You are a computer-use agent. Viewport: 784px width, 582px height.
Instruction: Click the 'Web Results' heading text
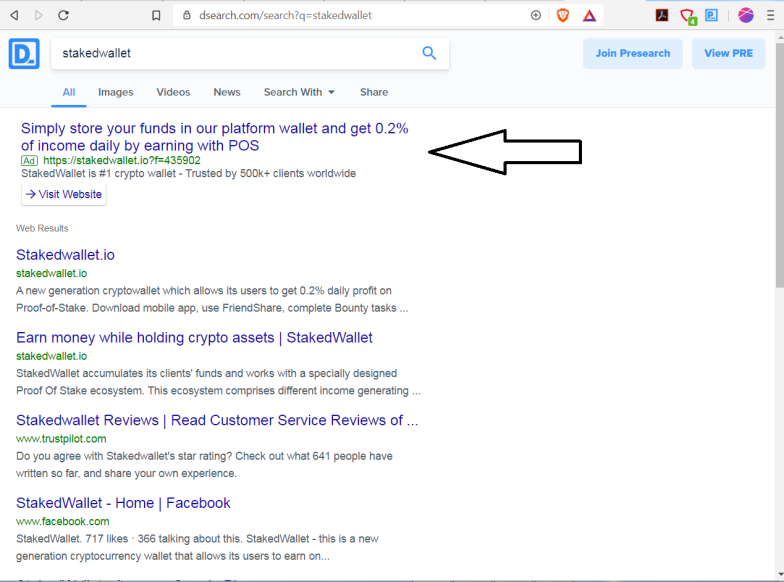click(42, 228)
